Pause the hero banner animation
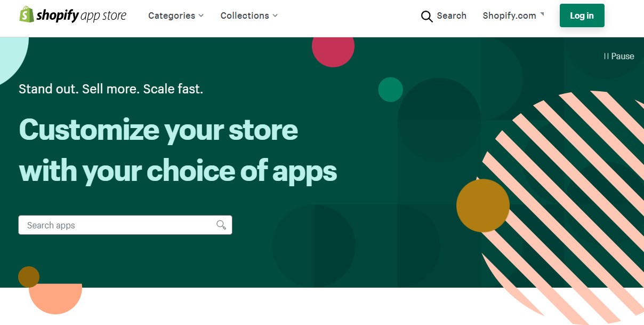The image size is (644, 325). click(619, 56)
